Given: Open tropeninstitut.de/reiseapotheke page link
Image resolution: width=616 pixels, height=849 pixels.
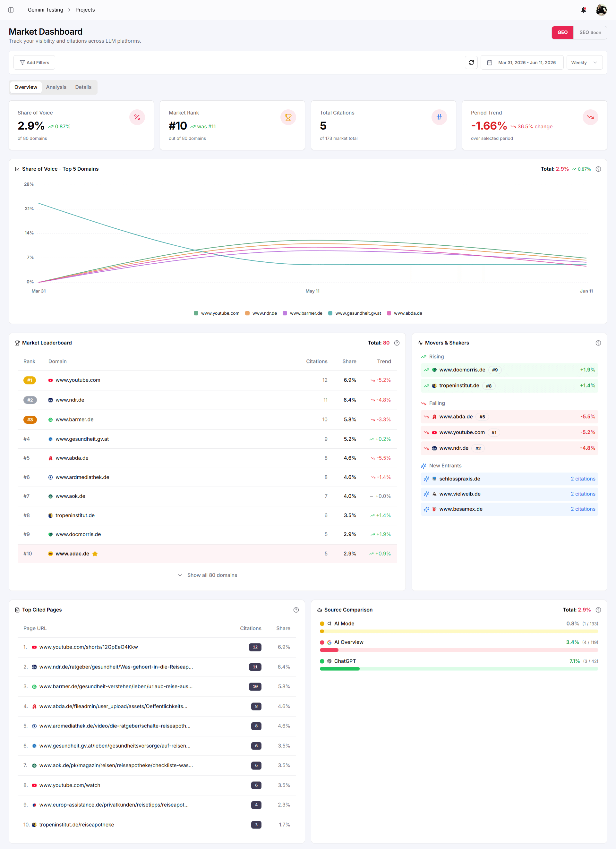Looking at the screenshot, I should (76, 825).
